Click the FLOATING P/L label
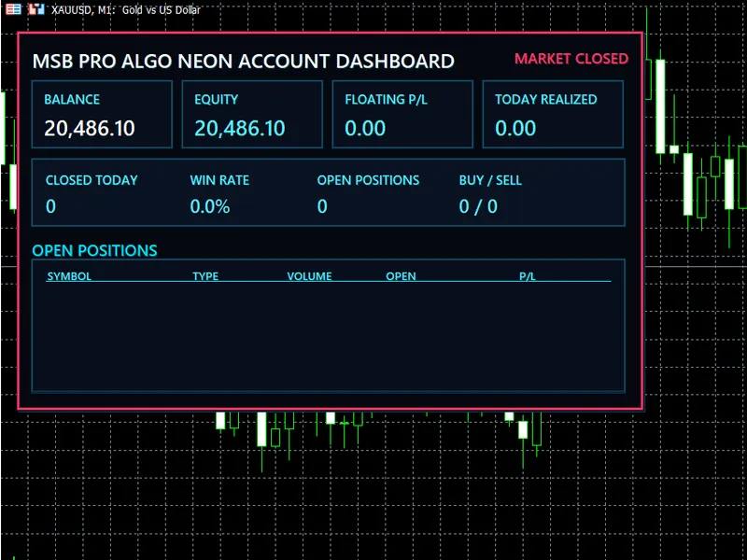The height and width of the screenshot is (560, 747). [x=386, y=100]
